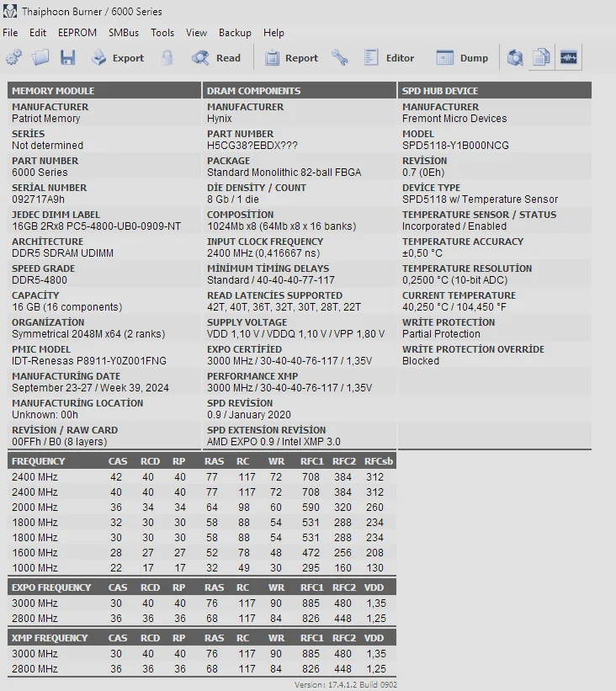Image resolution: width=616 pixels, height=691 pixels.
Task: Select DRAM part number H5CG38?EBDX???
Action: (252, 146)
